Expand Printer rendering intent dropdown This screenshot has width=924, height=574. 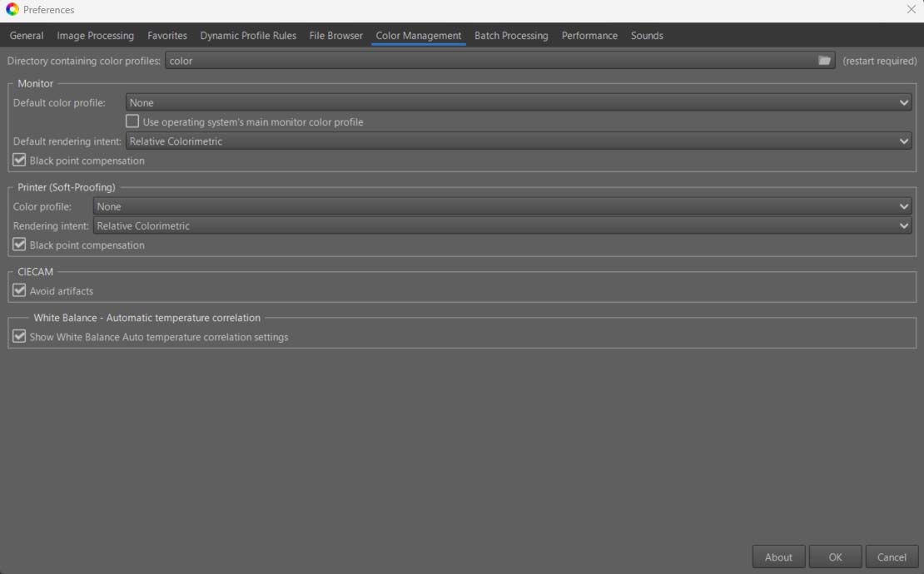coord(502,226)
